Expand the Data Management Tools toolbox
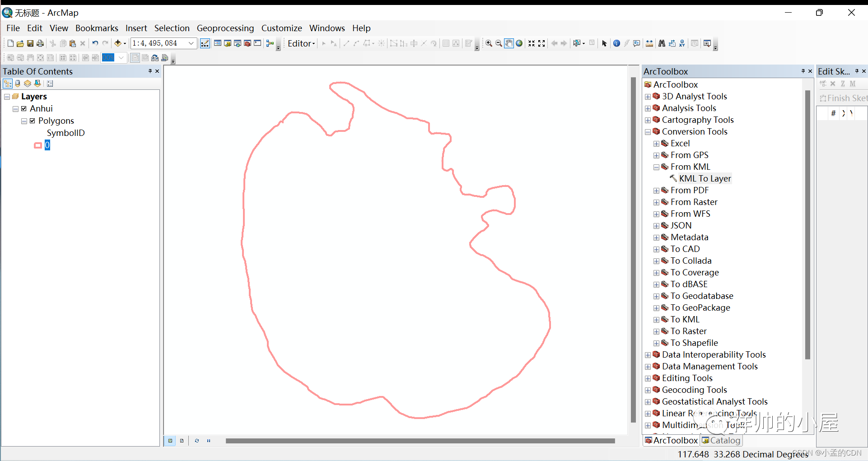This screenshot has height=461, width=868. tap(648, 367)
